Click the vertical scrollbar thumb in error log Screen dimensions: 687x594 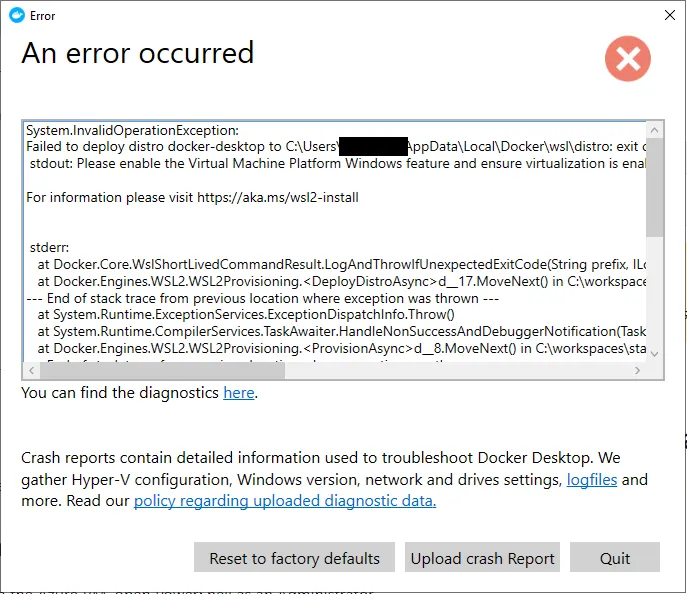pyautogui.click(x=654, y=185)
